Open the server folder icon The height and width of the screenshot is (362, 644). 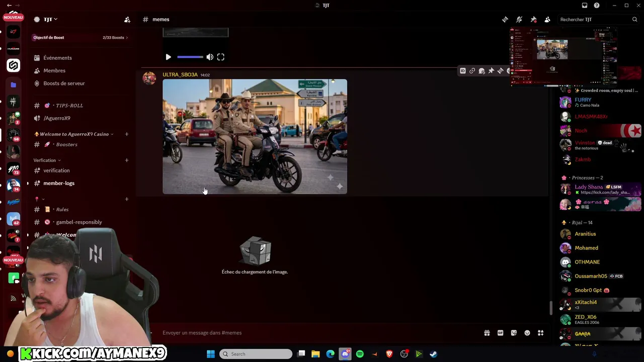(x=14, y=85)
